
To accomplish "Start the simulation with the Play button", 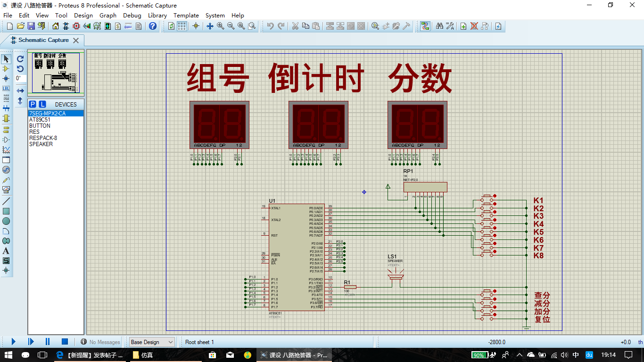I will [x=13, y=342].
